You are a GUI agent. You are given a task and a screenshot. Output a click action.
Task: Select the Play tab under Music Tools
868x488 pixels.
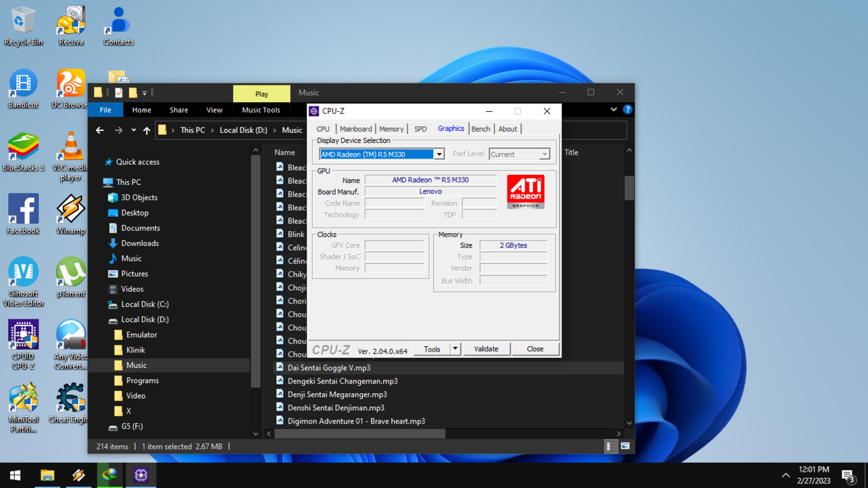(x=262, y=94)
